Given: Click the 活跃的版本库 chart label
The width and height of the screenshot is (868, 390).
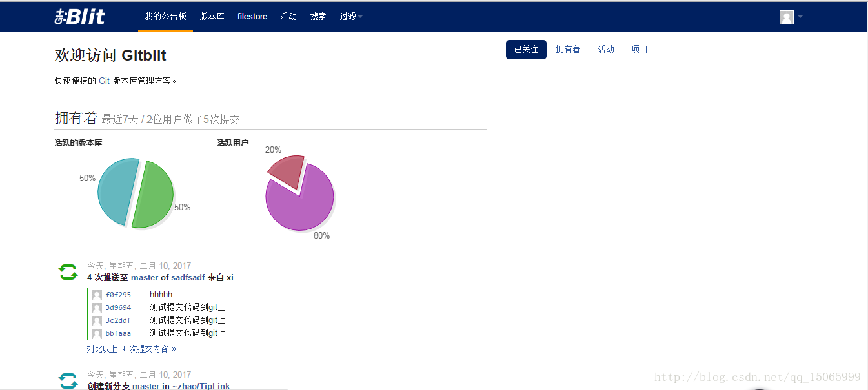Looking at the screenshot, I should point(78,143).
